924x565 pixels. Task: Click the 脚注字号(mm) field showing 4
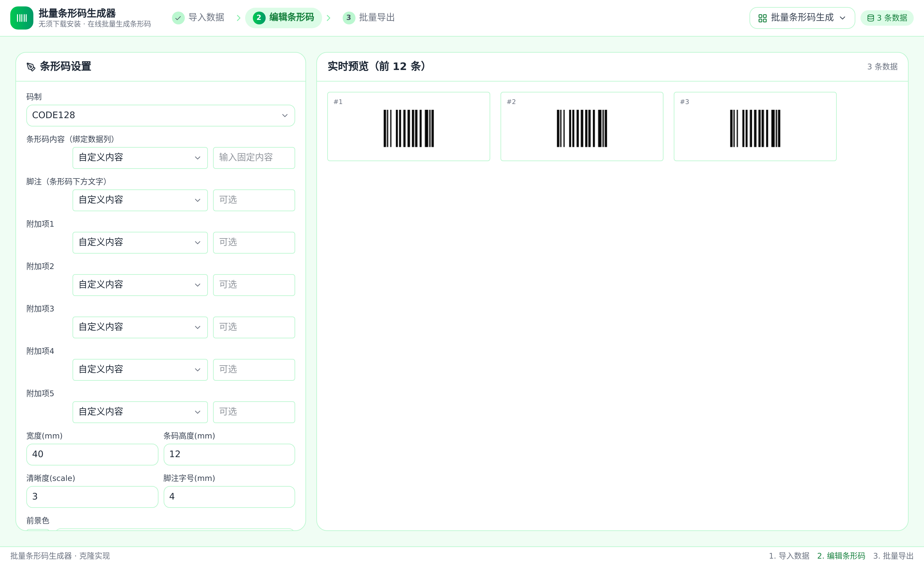pyautogui.click(x=229, y=497)
